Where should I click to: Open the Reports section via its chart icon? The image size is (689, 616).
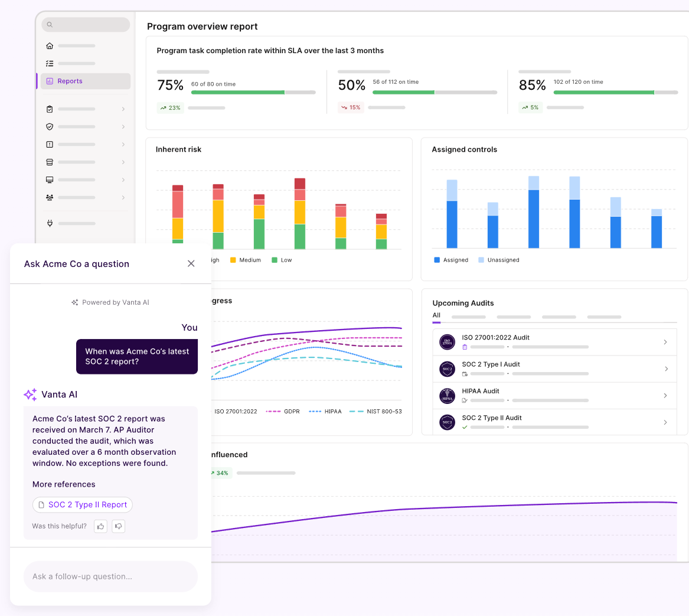coord(50,81)
